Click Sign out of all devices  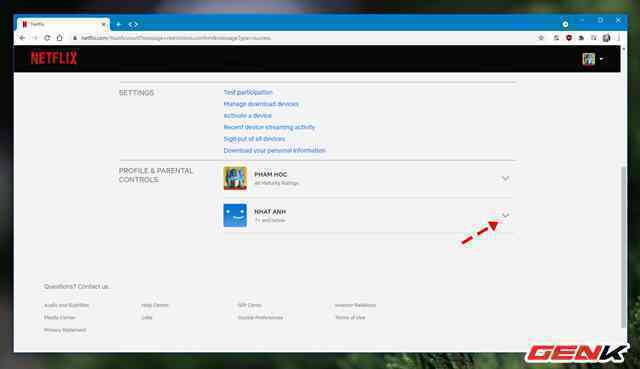click(x=254, y=139)
